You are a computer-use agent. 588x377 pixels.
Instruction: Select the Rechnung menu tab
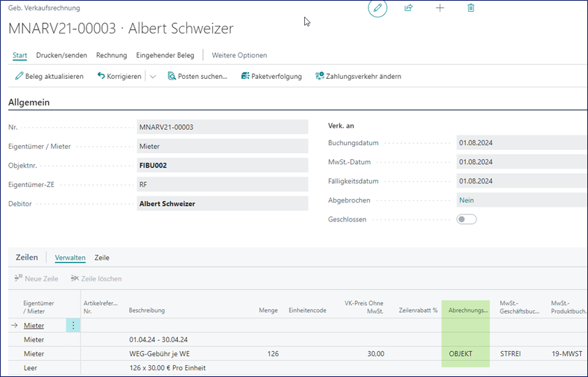pyautogui.click(x=112, y=55)
